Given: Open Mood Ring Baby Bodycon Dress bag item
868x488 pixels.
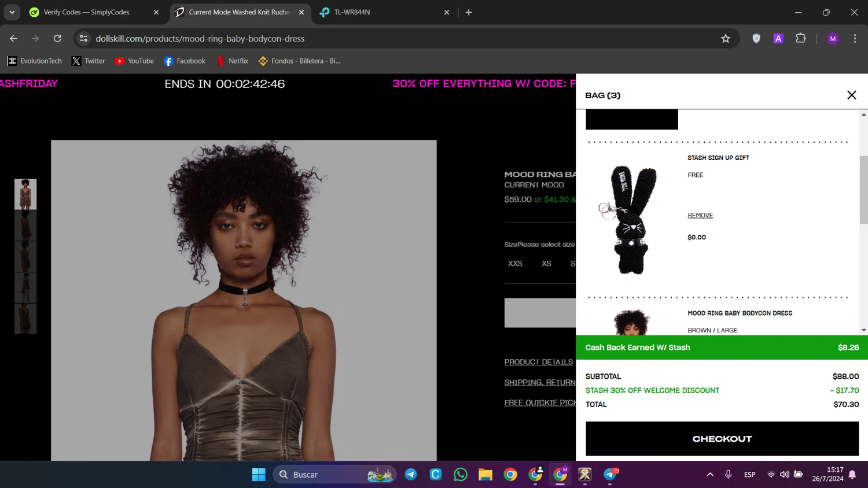Looking at the screenshot, I should (x=740, y=313).
